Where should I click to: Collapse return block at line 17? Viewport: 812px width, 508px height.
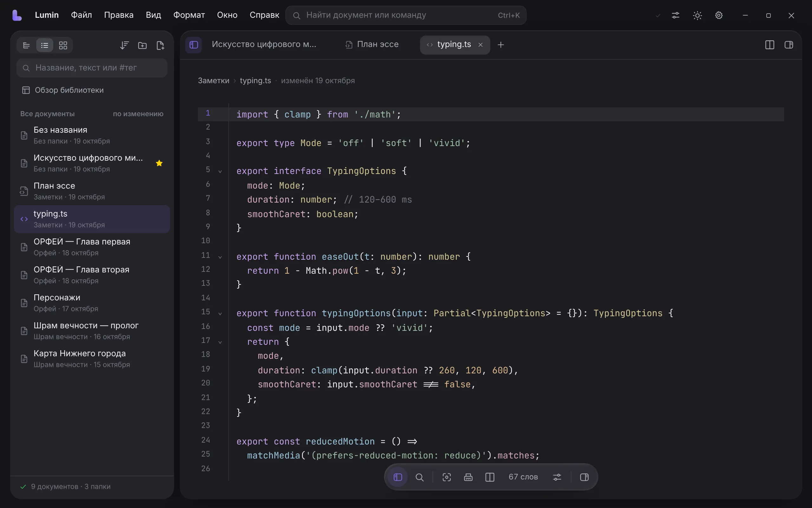220,342
